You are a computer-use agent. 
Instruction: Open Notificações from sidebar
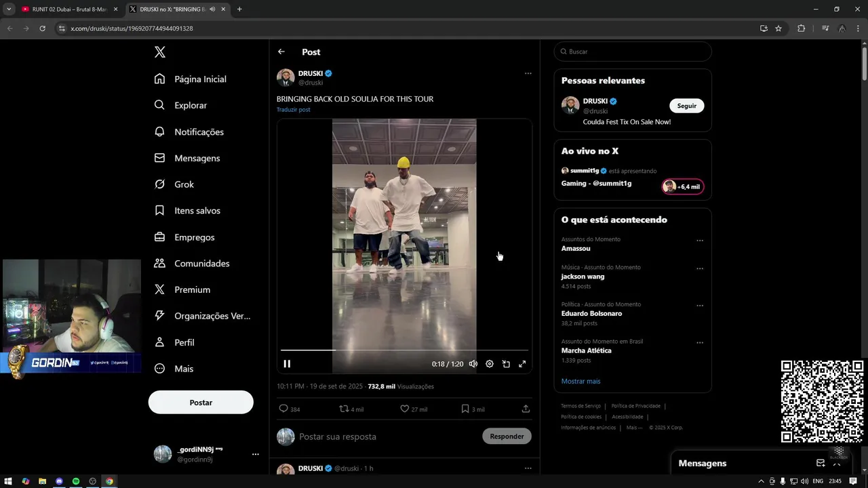point(189,131)
